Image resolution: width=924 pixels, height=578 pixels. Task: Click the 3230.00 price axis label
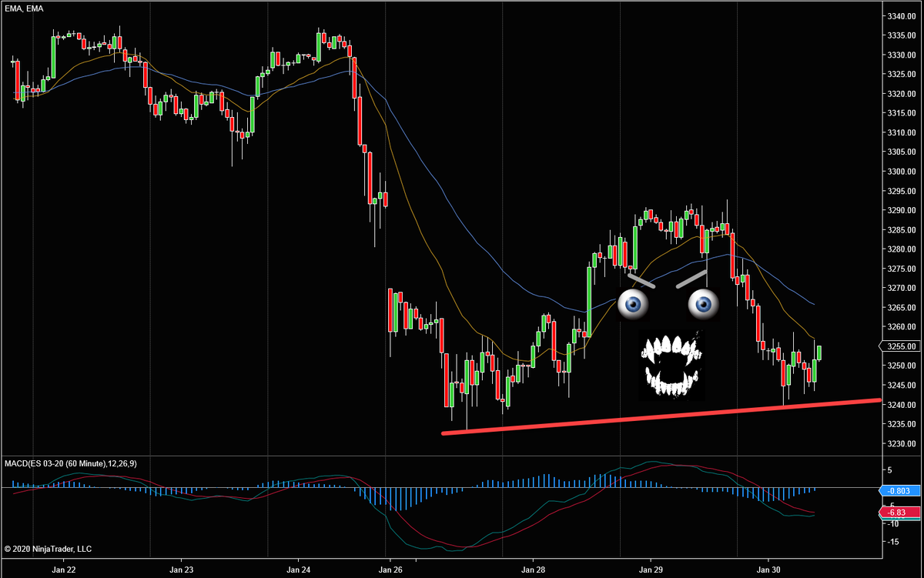coord(902,444)
